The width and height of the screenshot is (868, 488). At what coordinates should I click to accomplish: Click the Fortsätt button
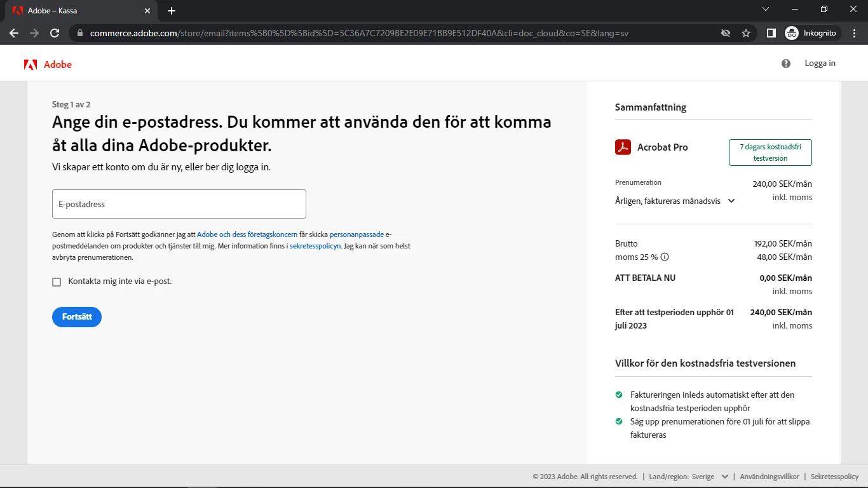[77, 316]
